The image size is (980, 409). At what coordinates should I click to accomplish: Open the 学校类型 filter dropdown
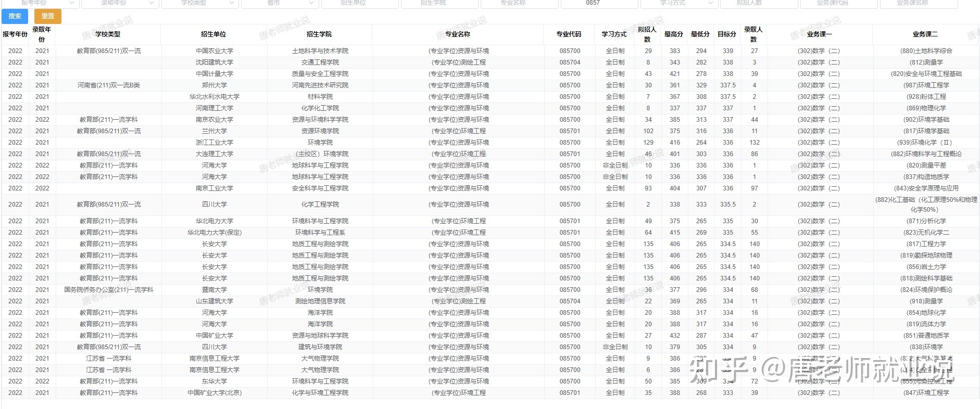point(200,3)
